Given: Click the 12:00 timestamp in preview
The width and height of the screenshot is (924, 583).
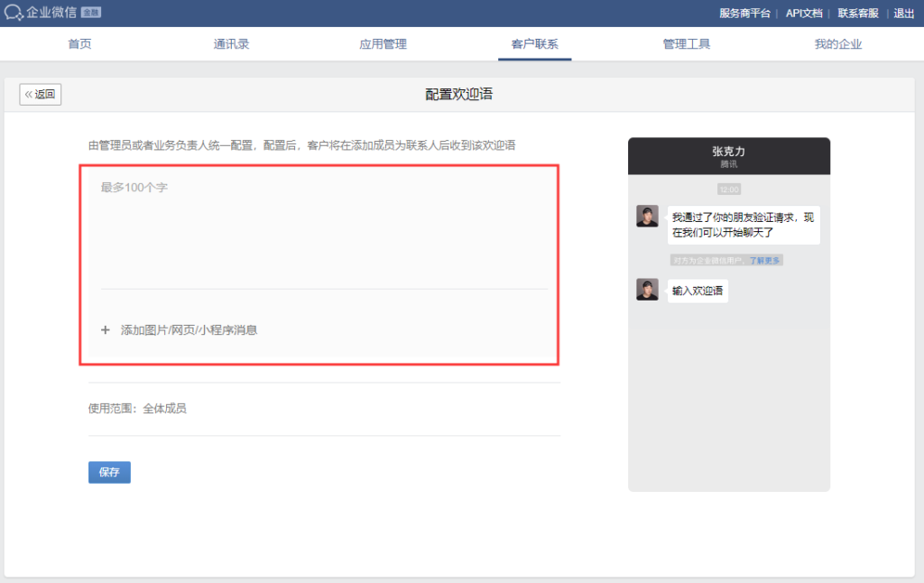Looking at the screenshot, I should (x=729, y=190).
